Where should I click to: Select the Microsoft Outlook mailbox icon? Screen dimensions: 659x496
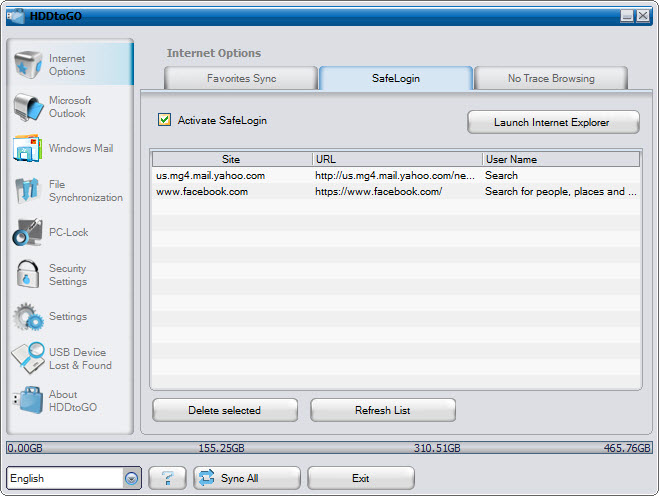click(28, 107)
